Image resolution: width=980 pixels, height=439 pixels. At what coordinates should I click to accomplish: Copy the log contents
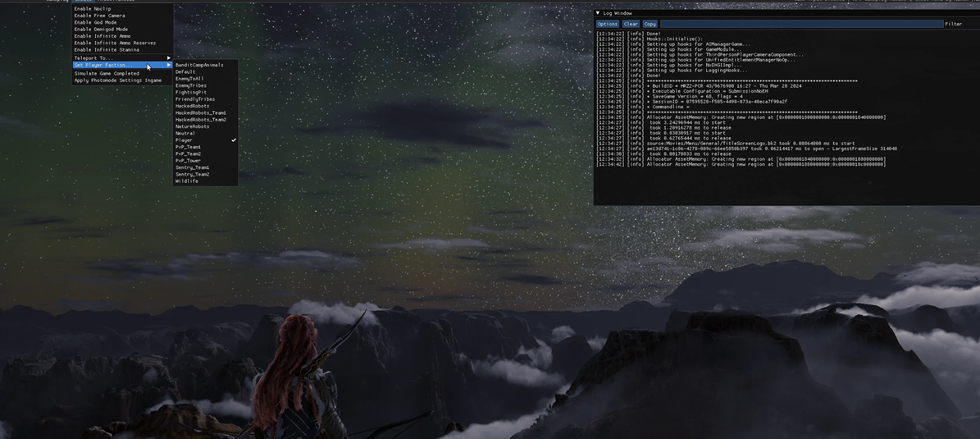click(x=650, y=24)
